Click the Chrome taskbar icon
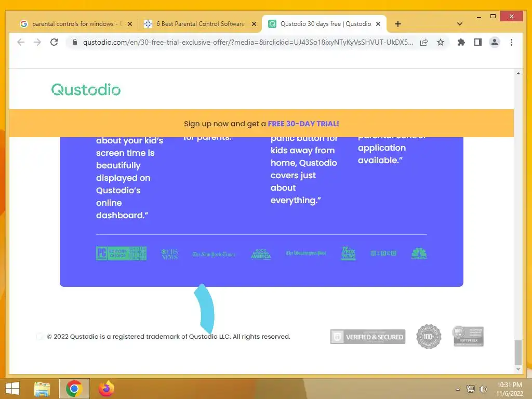The height and width of the screenshot is (399, 532). (74, 389)
